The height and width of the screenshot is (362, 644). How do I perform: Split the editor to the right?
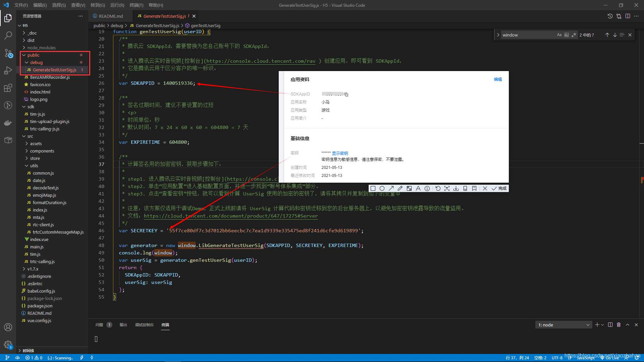point(628,16)
